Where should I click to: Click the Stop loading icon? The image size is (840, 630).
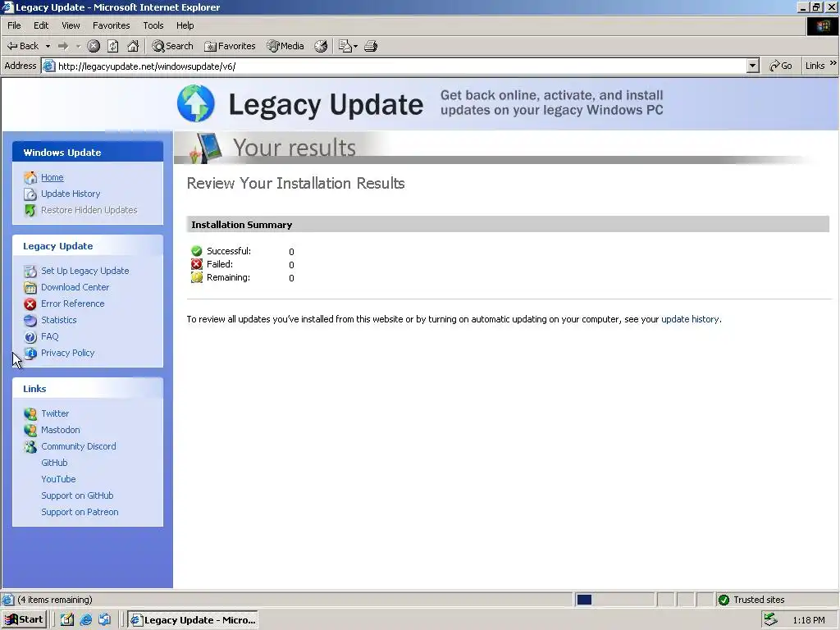(94, 46)
